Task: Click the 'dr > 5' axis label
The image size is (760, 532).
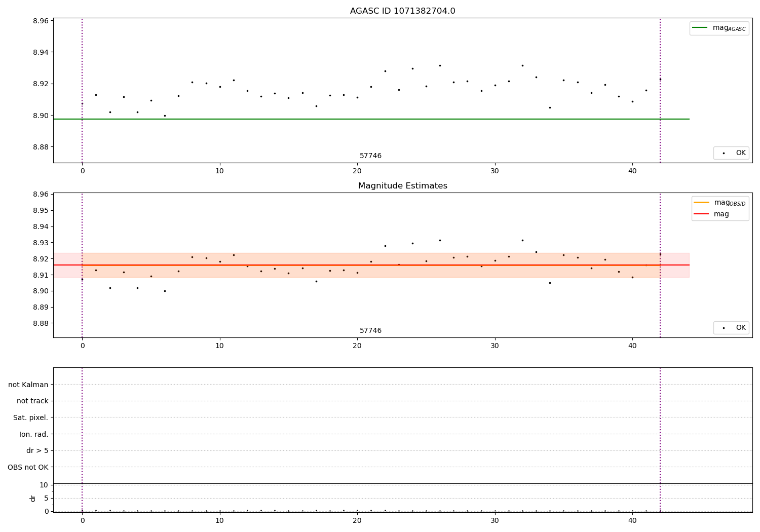Action: pyautogui.click(x=37, y=450)
